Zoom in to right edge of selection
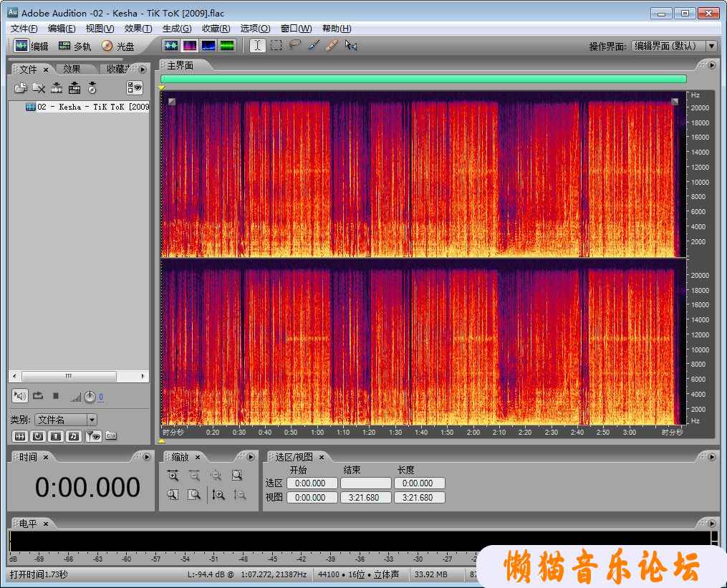This screenshot has width=727, height=588. tap(194, 495)
